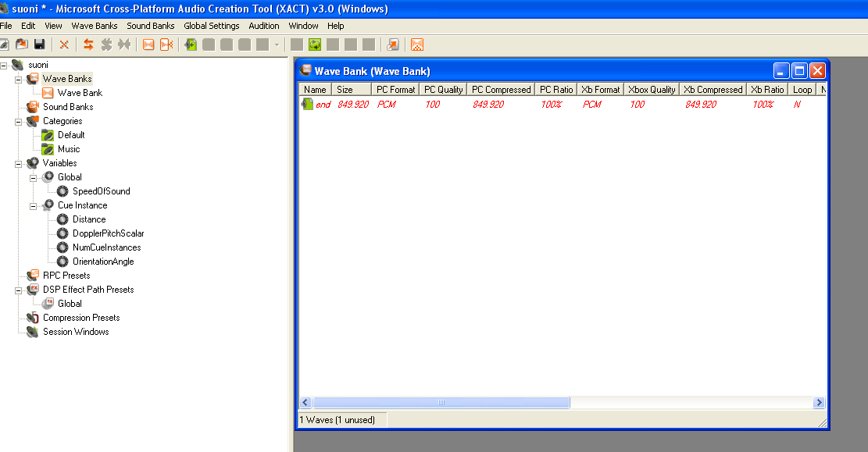Save the project using the floppy disk icon

click(39, 44)
